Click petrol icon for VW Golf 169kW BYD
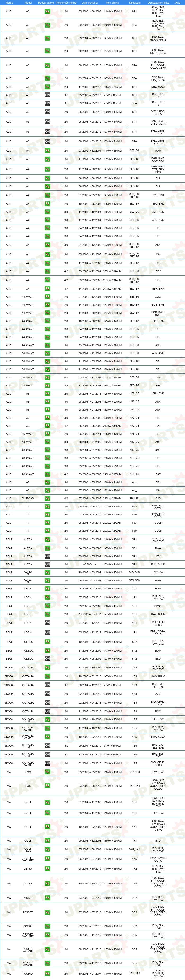Viewport: 185px width, 980px height. coord(48,841)
